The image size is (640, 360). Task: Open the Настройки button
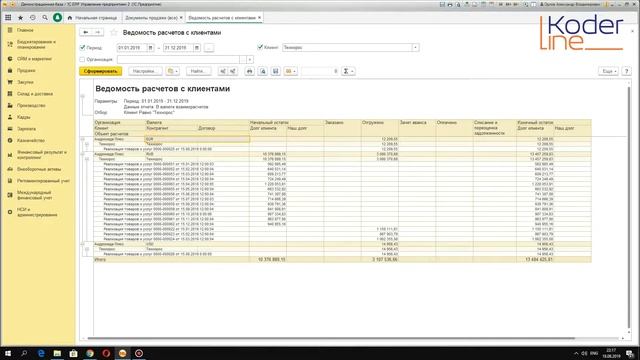(x=145, y=71)
